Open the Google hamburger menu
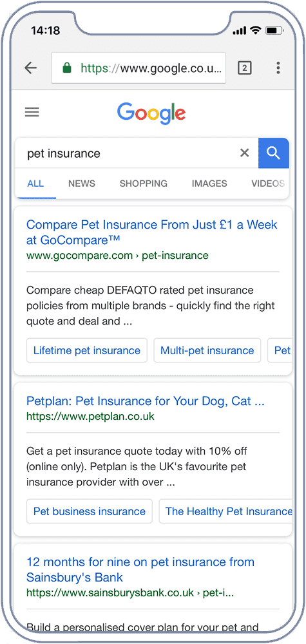Viewport: 306px width, 644px height. pyautogui.click(x=32, y=112)
